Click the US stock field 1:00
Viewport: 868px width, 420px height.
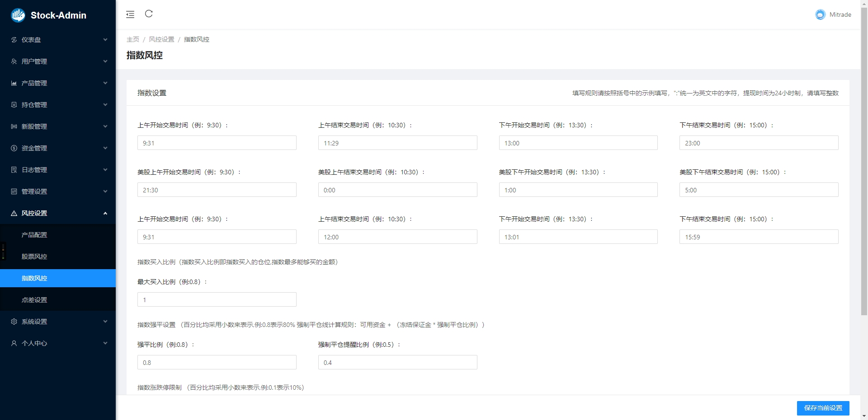pos(578,190)
